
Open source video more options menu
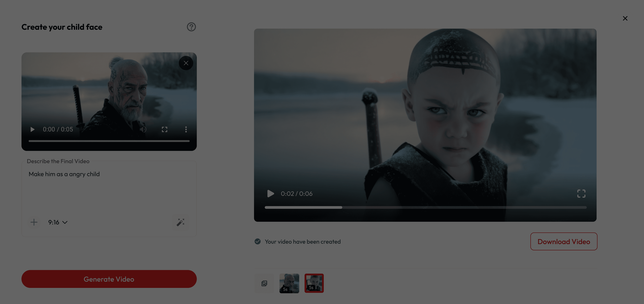pyautogui.click(x=186, y=129)
